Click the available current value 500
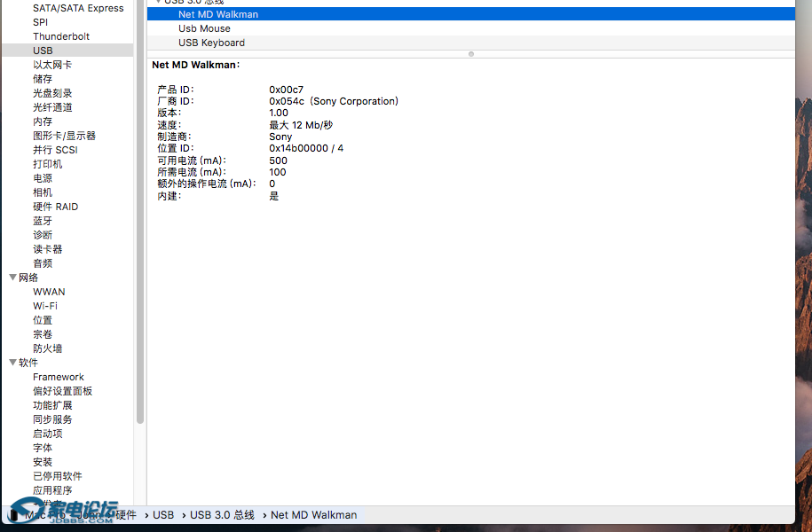 (278, 160)
